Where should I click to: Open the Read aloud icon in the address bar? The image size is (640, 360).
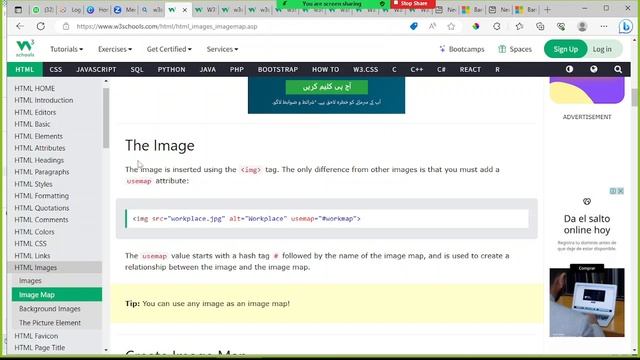[432, 27]
